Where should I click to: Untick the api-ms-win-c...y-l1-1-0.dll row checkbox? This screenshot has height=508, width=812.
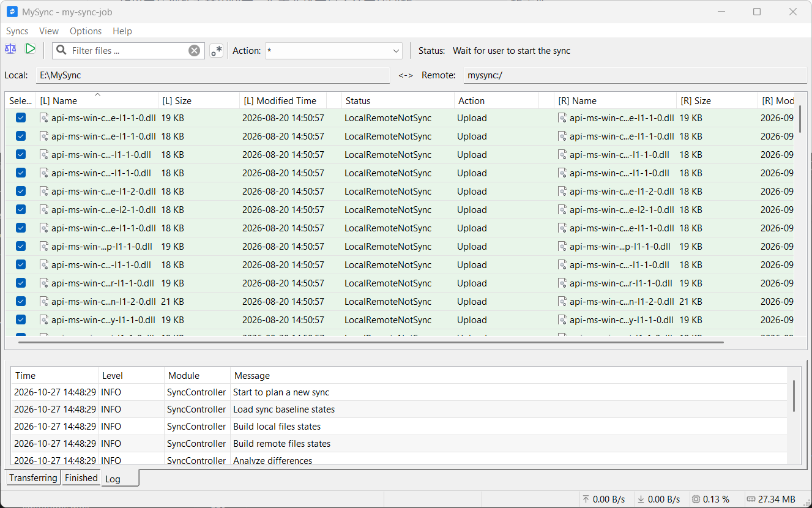tap(21, 320)
